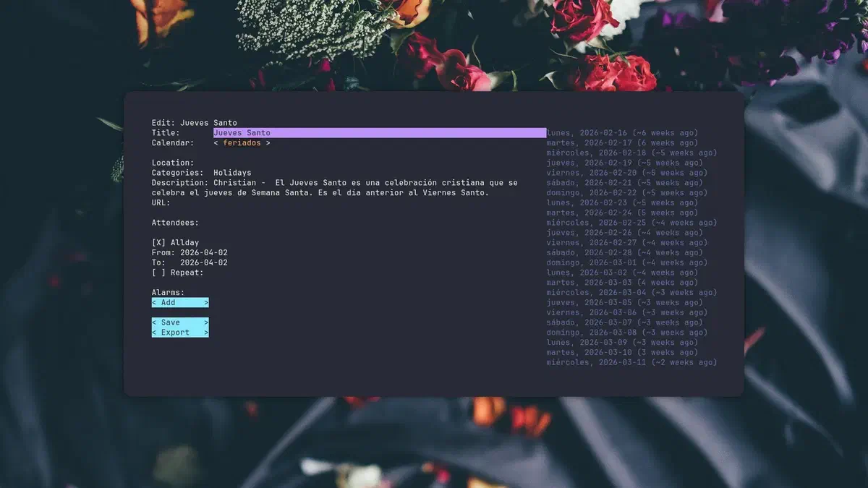Add a new alarm with Add button

point(179,302)
